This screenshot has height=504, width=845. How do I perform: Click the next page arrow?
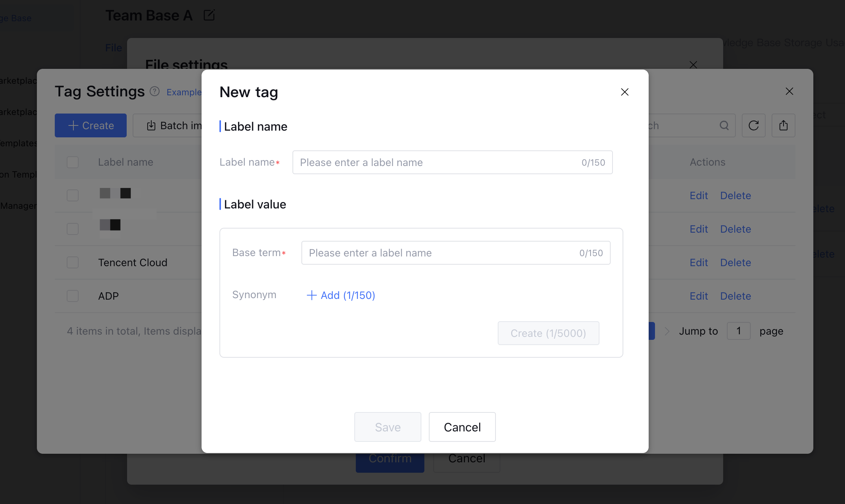tap(667, 331)
